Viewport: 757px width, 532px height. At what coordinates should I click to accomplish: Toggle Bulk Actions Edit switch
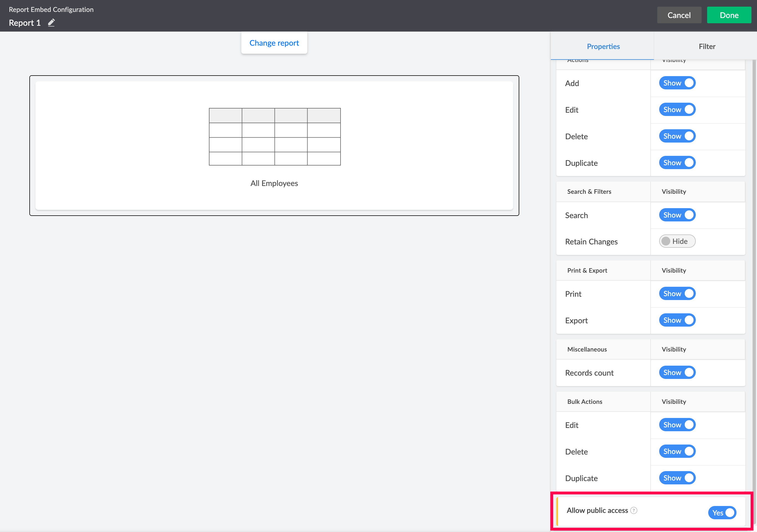click(677, 425)
